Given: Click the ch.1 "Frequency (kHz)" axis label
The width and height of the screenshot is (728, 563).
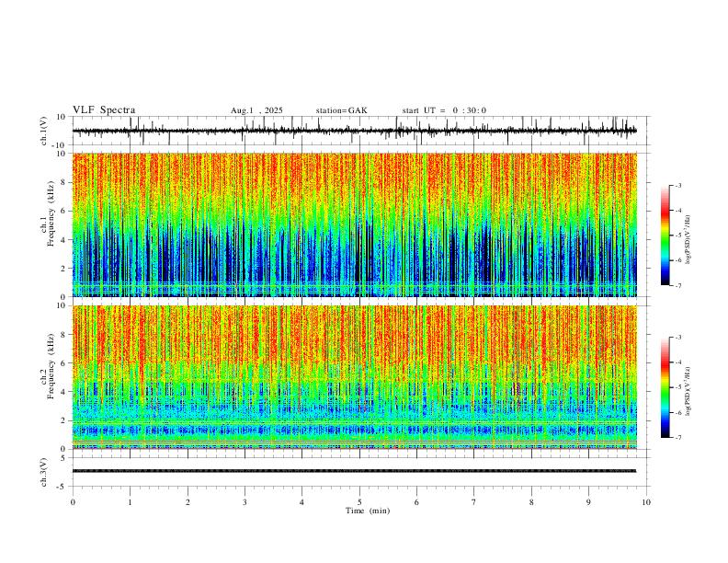Looking at the screenshot, I should point(51,213).
